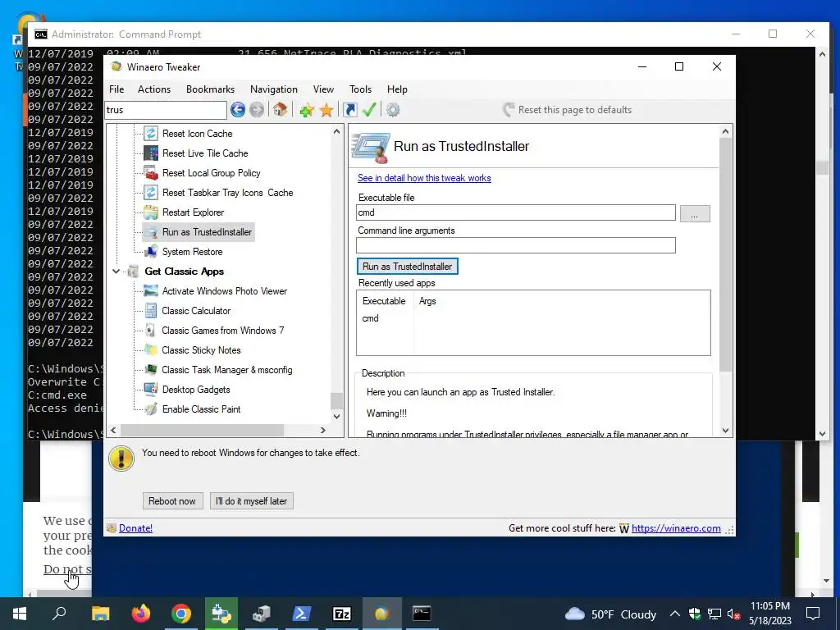Viewport: 840px width, 630px height.
Task: Click the Reset Icon Cache tree icon
Action: click(x=151, y=133)
